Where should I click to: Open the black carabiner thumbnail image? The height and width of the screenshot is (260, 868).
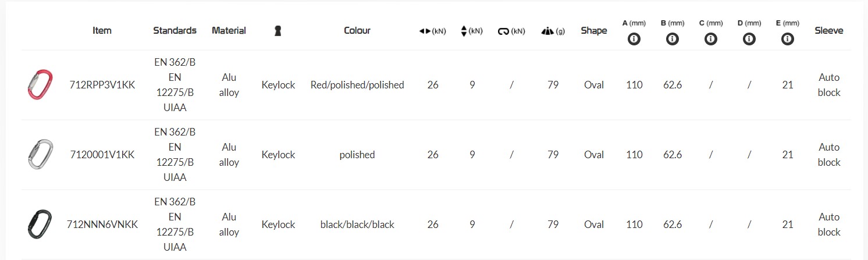point(40,225)
